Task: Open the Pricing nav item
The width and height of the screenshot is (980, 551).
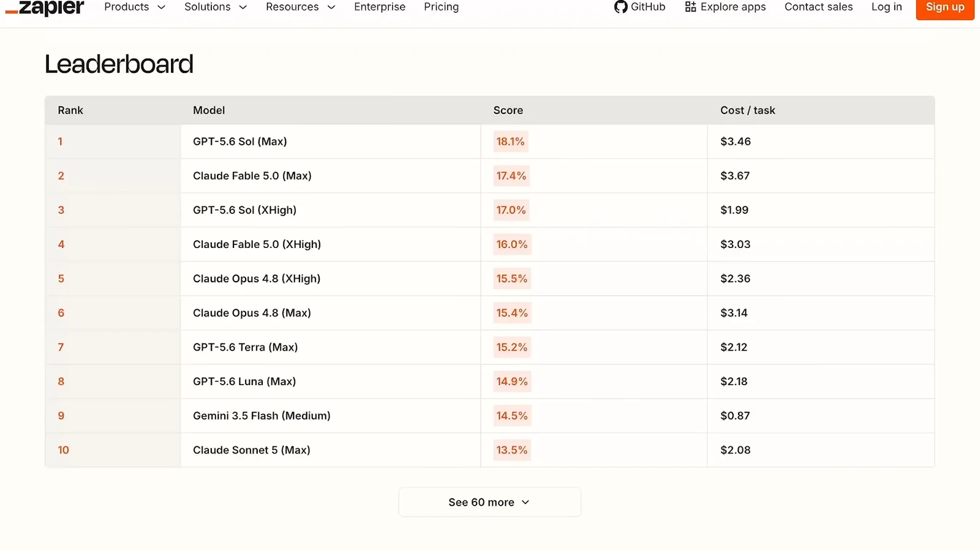Action: pos(441,7)
